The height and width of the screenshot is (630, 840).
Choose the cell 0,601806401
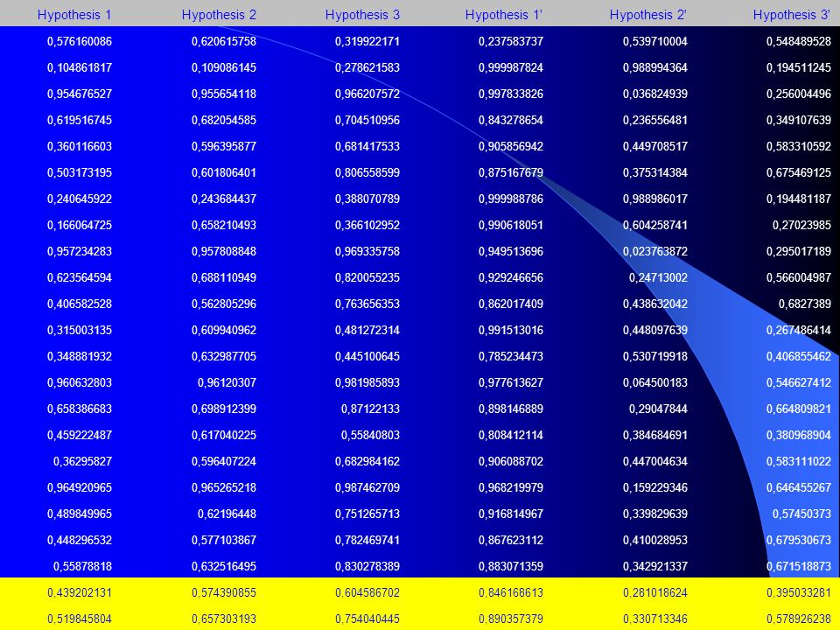coord(224,172)
